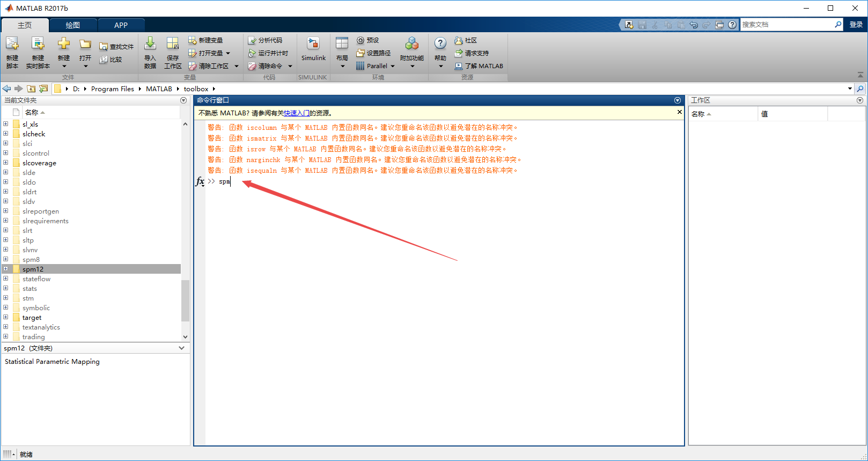Click 运行并计时 run and time
Screen dimensions: 868x461
(x=268, y=53)
